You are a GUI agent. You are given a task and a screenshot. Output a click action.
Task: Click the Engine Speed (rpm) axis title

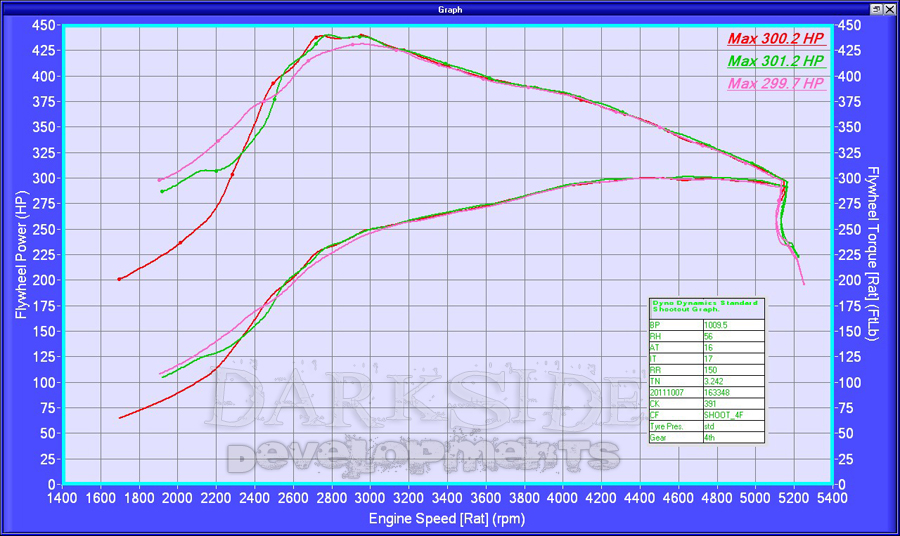pos(446,519)
